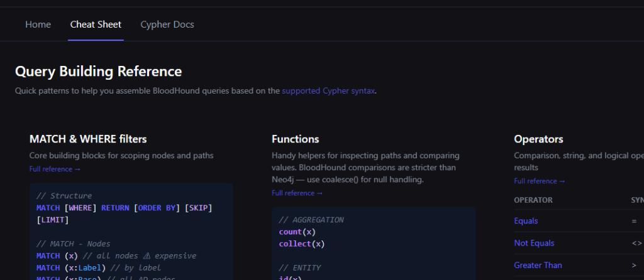Select the Not Equals operator link
Screen dimensions: 644x280
tap(534, 243)
